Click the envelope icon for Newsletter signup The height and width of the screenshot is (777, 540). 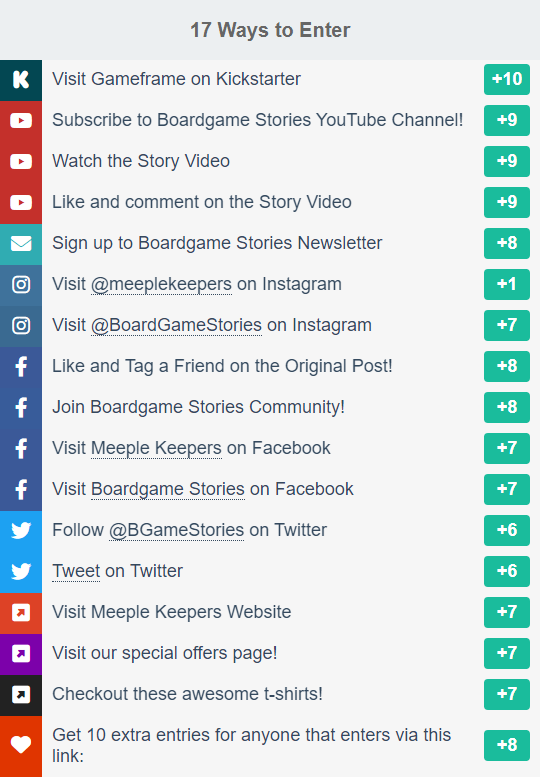click(x=21, y=243)
